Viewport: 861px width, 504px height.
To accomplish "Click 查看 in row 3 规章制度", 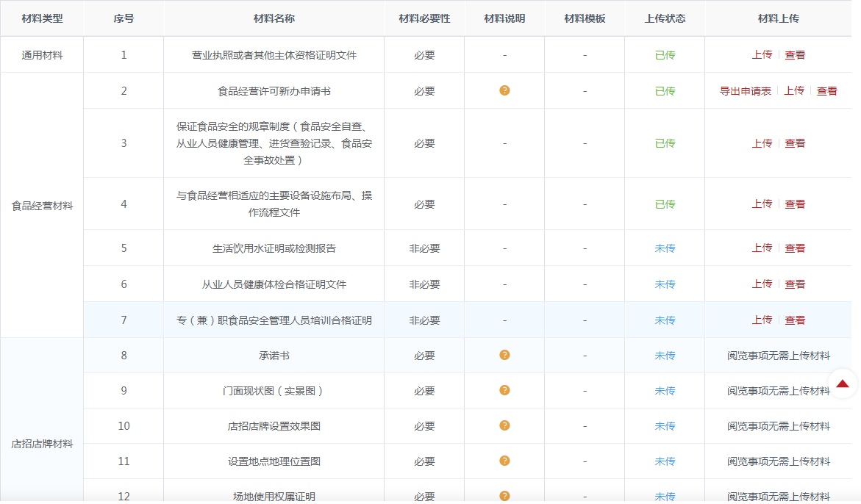I will tap(795, 143).
